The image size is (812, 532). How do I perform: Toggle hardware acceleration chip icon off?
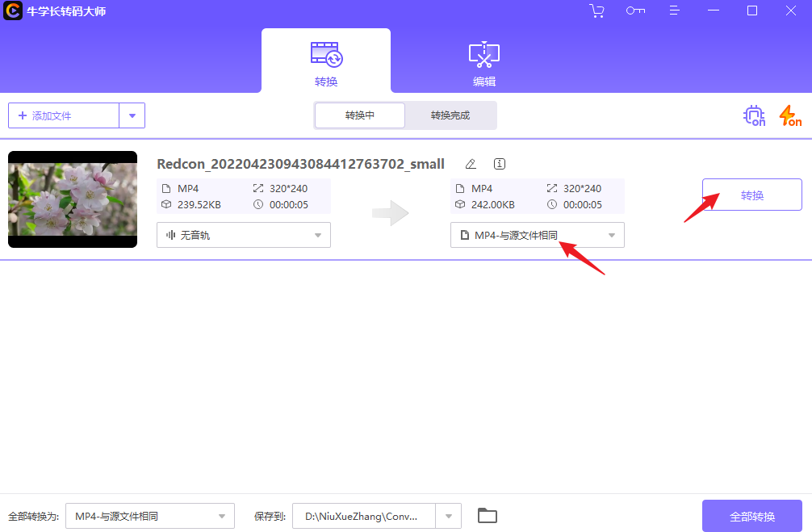pyautogui.click(x=752, y=115)
